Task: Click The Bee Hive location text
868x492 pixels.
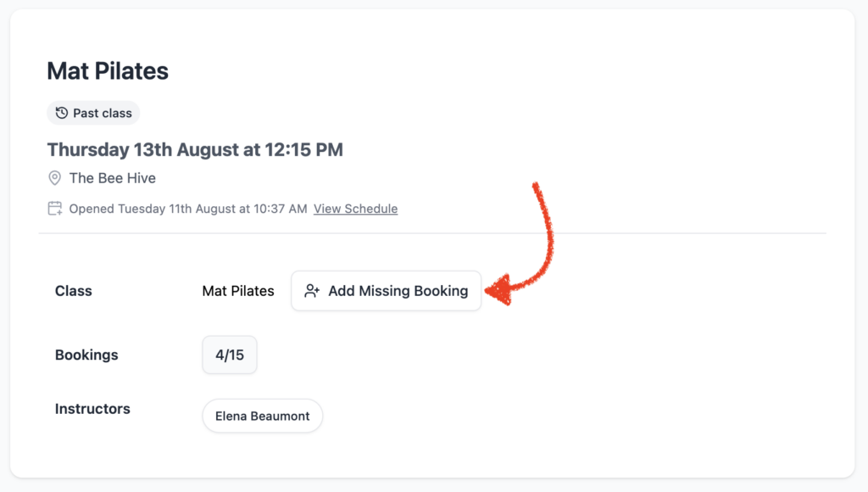Action: tap(113, 178)
